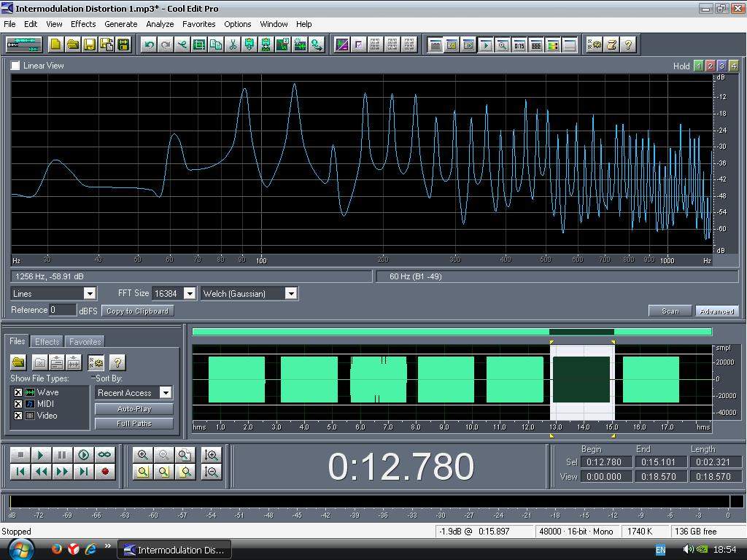This screenshot has height=560, width=747.
Task: Click the Advanced button
Action: point(717,311)
